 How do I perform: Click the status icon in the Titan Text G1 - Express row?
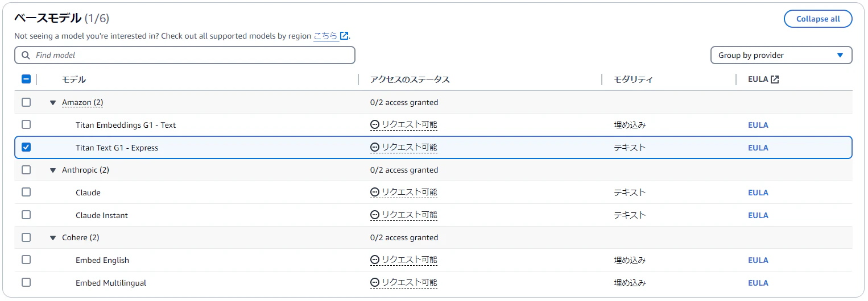coord(375,147)
